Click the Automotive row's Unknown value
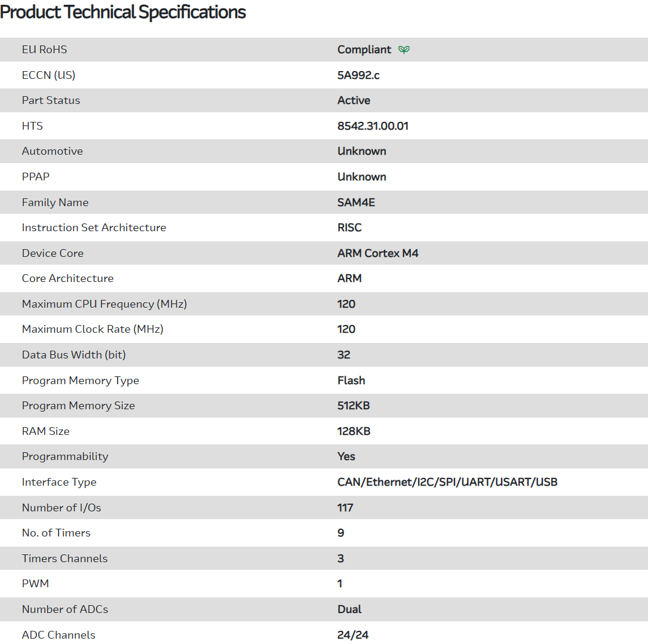Image resolution: width=648 pixels, height=644 pixels. (361, 151)
